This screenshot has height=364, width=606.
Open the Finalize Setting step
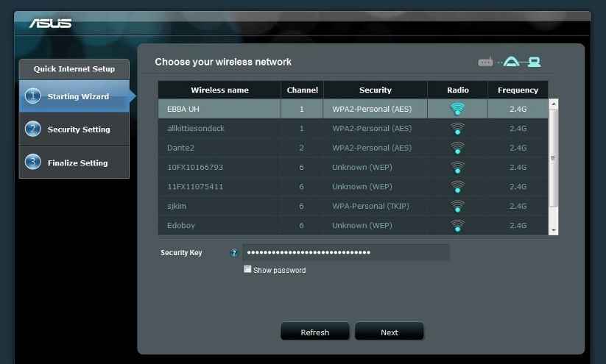[74, 163]
